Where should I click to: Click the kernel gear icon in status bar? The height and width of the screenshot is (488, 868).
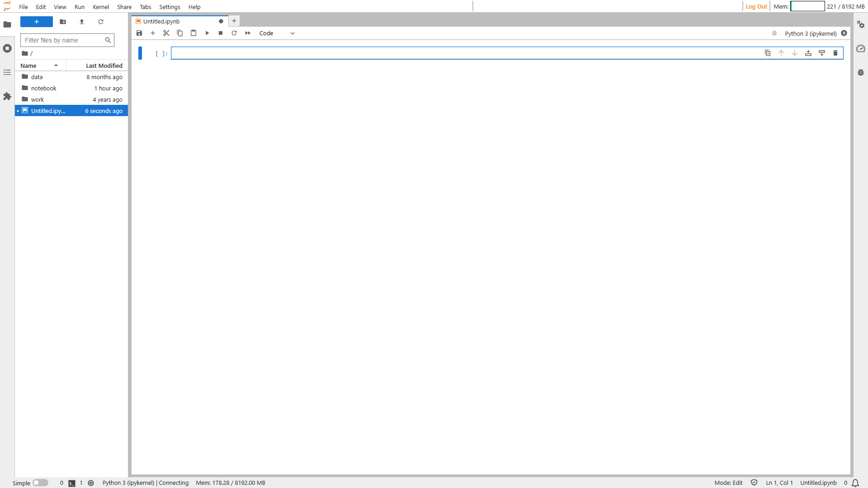91,483
